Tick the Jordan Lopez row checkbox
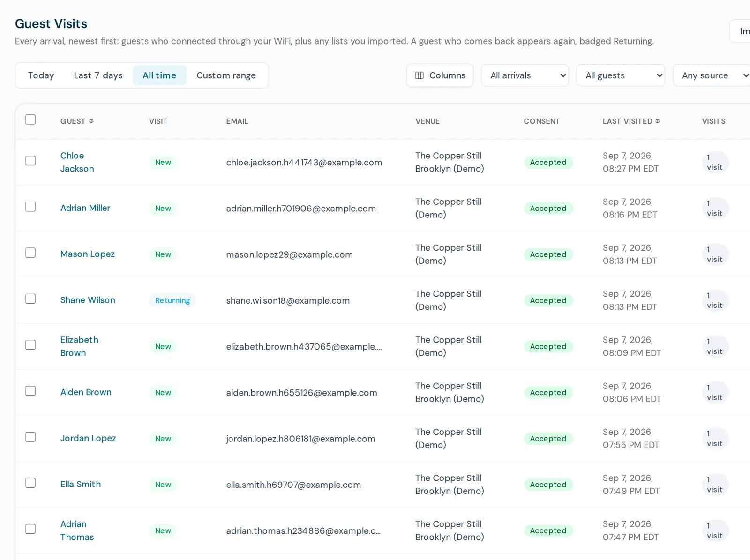The width and height of the screenshot is (750, 560). click(x=30, y=437)
